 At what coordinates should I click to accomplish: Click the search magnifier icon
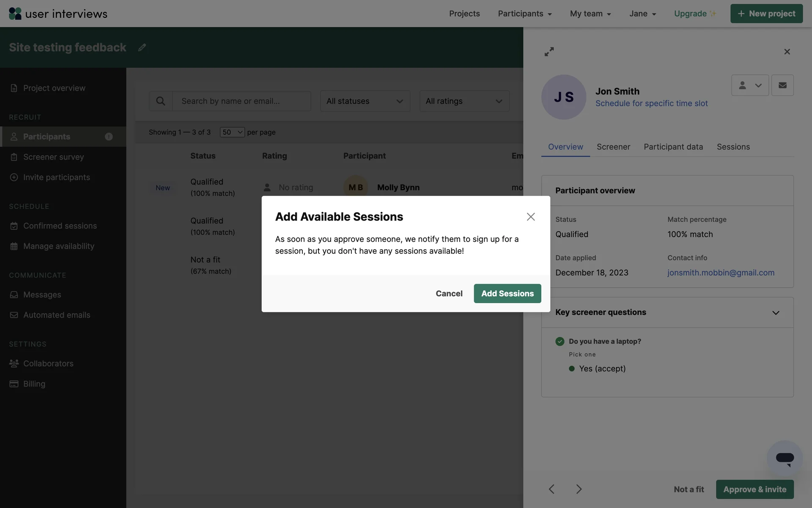coord(161,101)
